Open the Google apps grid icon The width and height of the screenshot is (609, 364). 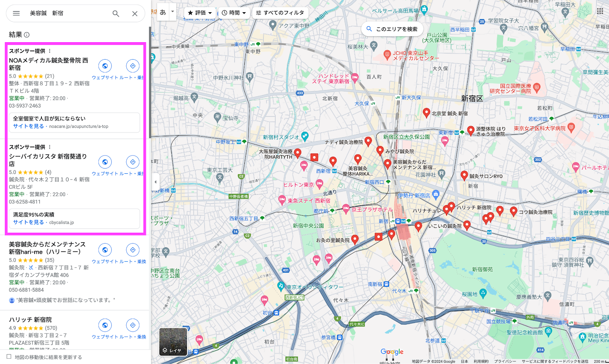coord(600,11)
